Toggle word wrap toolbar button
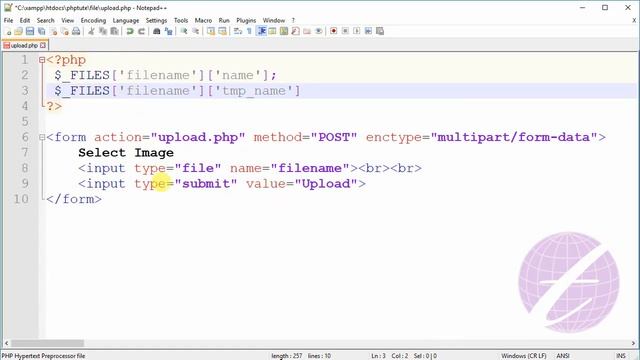The image size is (640, 360). coord(238,31)
